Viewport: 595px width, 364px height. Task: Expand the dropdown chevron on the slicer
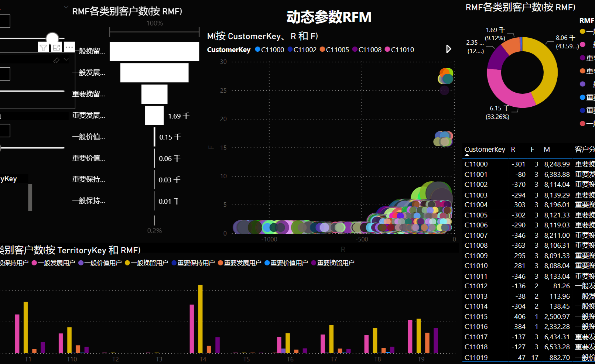[x=66, y=60]
